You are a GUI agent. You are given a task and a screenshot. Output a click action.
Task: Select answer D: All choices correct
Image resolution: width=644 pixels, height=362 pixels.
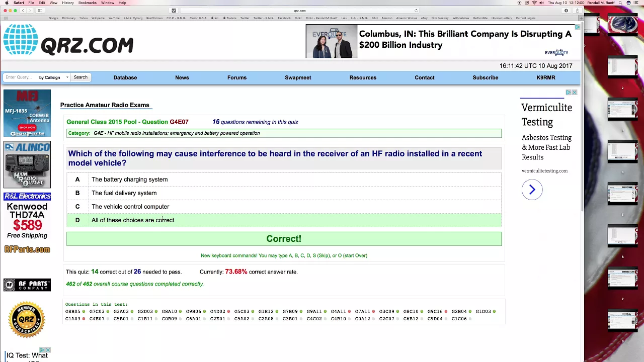[284, 220]
